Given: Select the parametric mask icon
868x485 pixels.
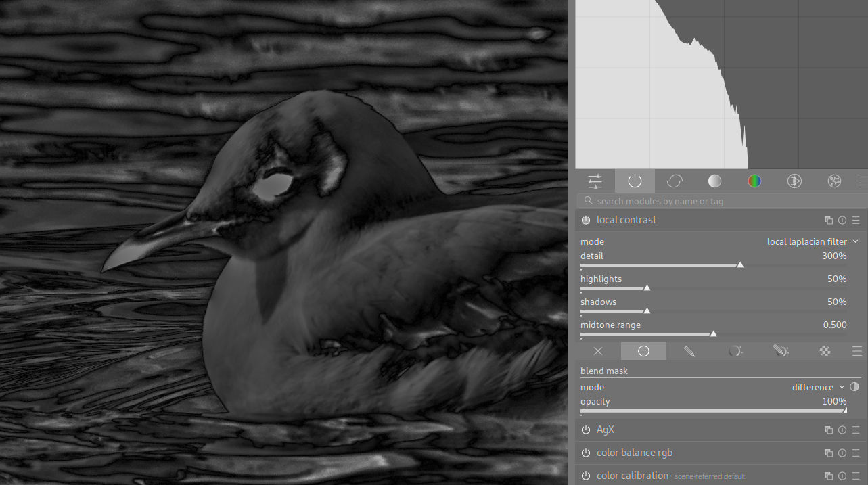Looking at the screenshot, I should click(735, 351).
